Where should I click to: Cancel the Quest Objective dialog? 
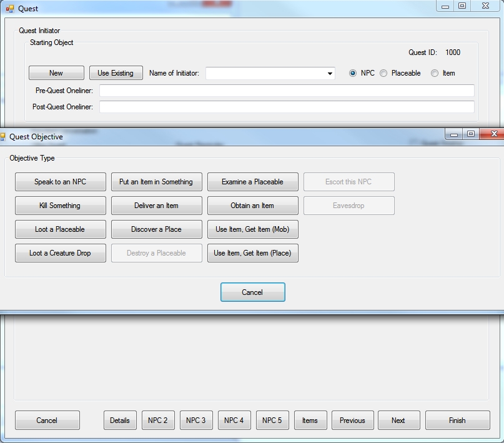coord(253,292)
